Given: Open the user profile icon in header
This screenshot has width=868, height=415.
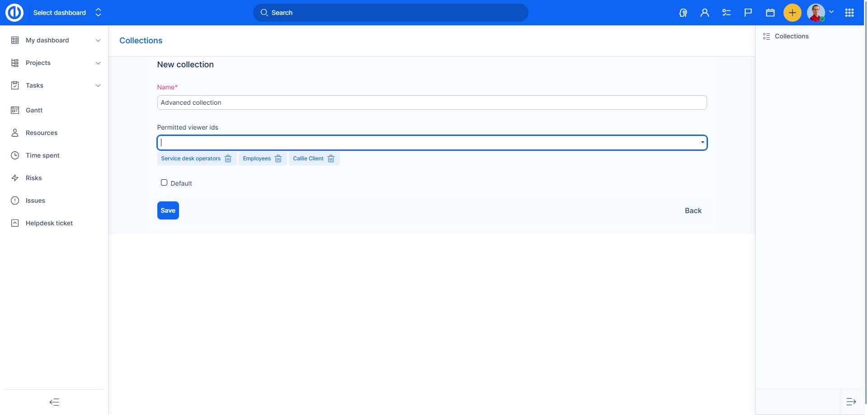Looking at the screenshot, I should 704,13.
